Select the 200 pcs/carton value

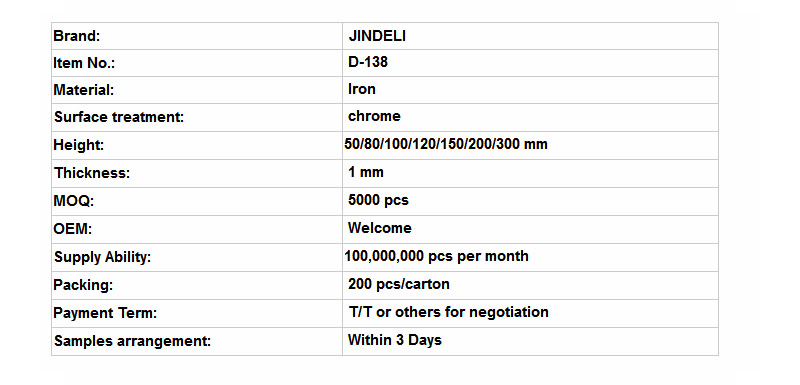click(x=398, y=284)
